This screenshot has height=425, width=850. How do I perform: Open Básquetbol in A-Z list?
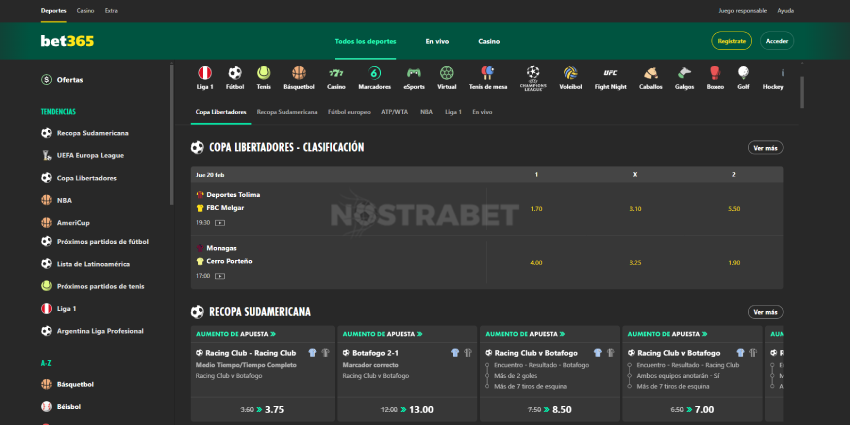point(67,384)
